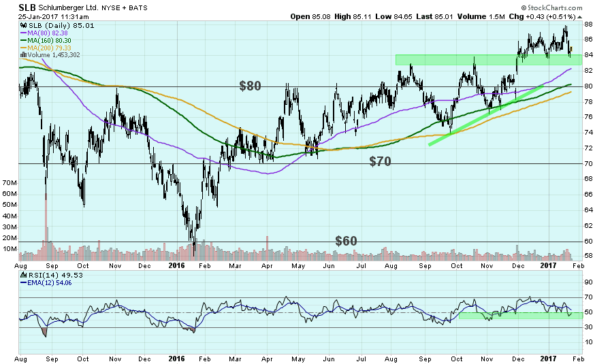The width and height of the screenshot is (595, 364).
Task: Click the 2016 label under RSI panel
Action: tap(176, 359)
